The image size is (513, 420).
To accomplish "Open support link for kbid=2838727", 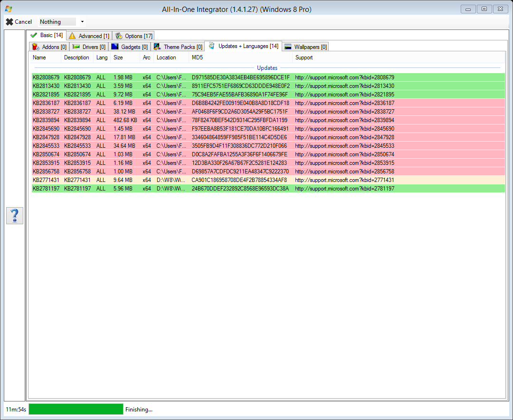I will (344, 112).
